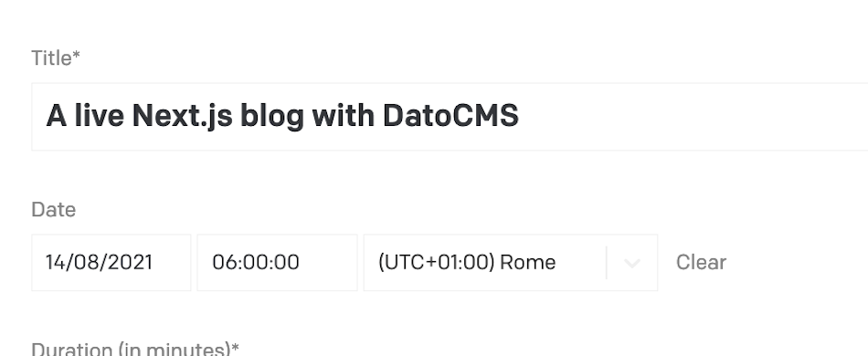Click empty space after title text
The image size is (868, 356).
(692, 117)
